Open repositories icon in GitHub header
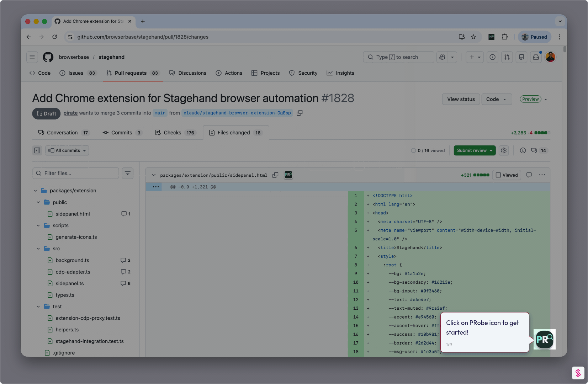The image size is (588, 384). [521, 57]
